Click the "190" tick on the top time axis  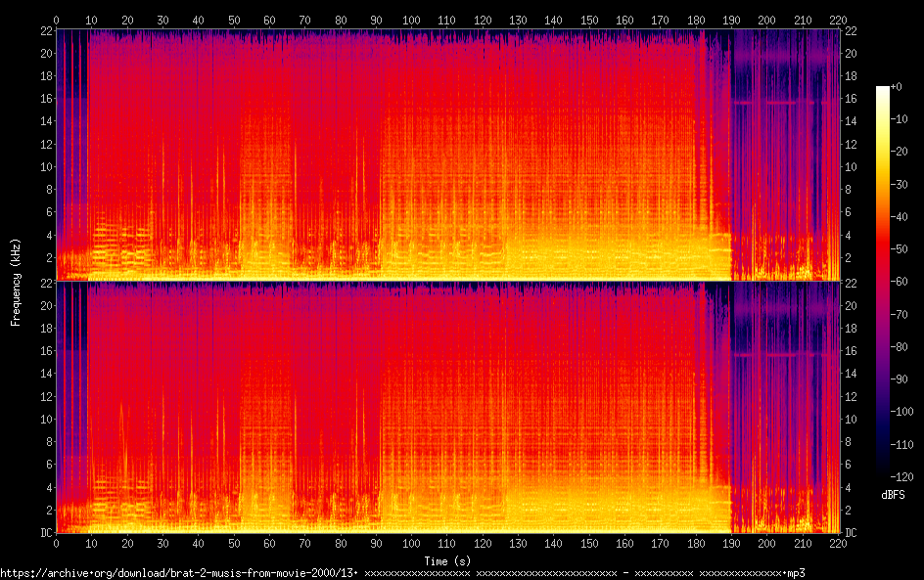[731, 20]
